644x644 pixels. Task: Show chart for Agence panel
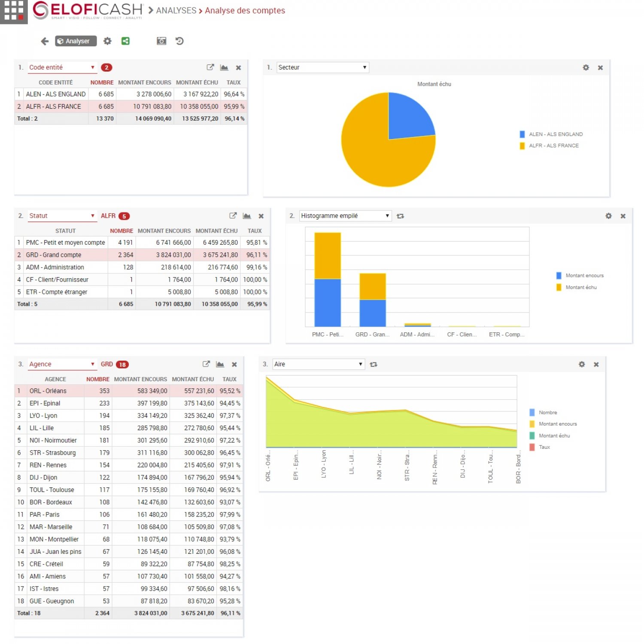(x=220, y=364)
